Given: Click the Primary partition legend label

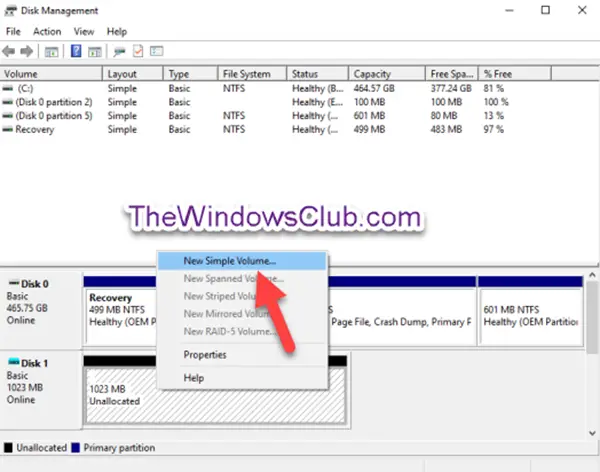Looking at the screenshot, I should click(x=119, y=448).
